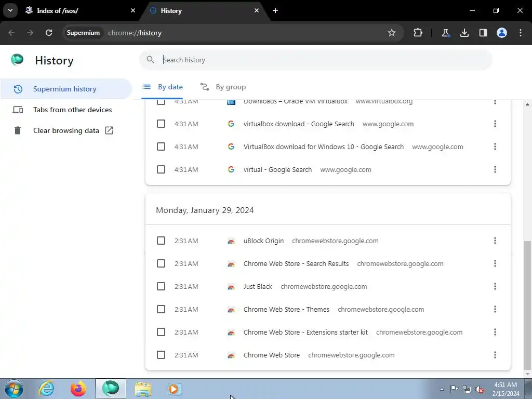
Task: Check the VirtualBox download for Windows 10 entry
Action: coord(161,147)
